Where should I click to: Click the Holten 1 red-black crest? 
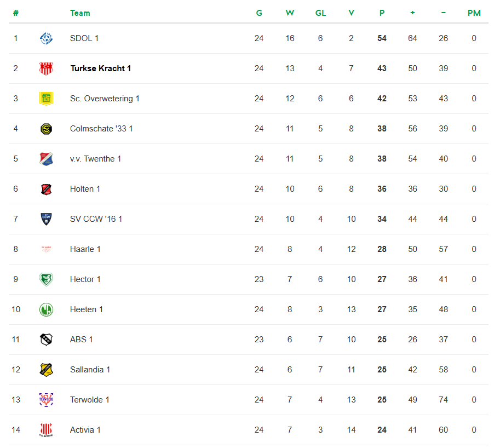coord(47,189)
